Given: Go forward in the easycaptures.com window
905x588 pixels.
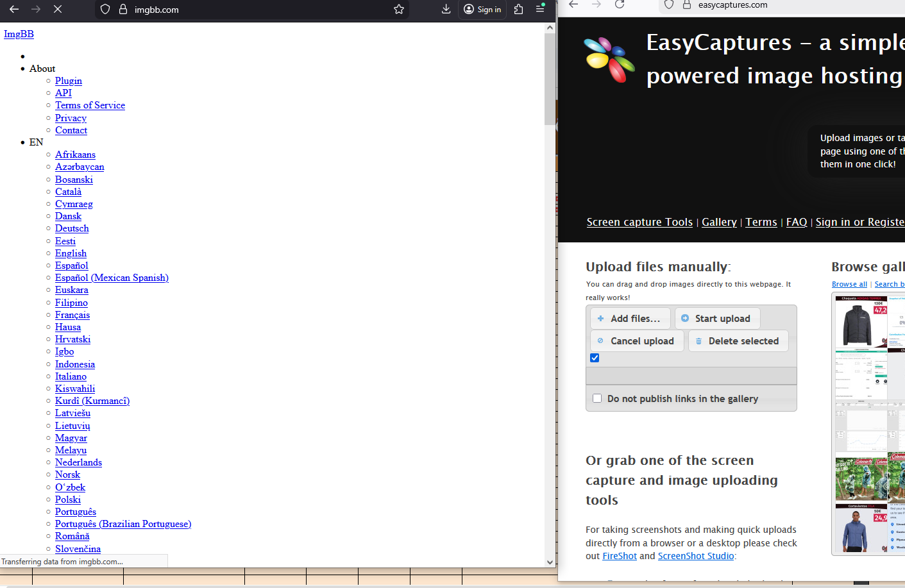Looking at the screenshot, I should [596, 4].
